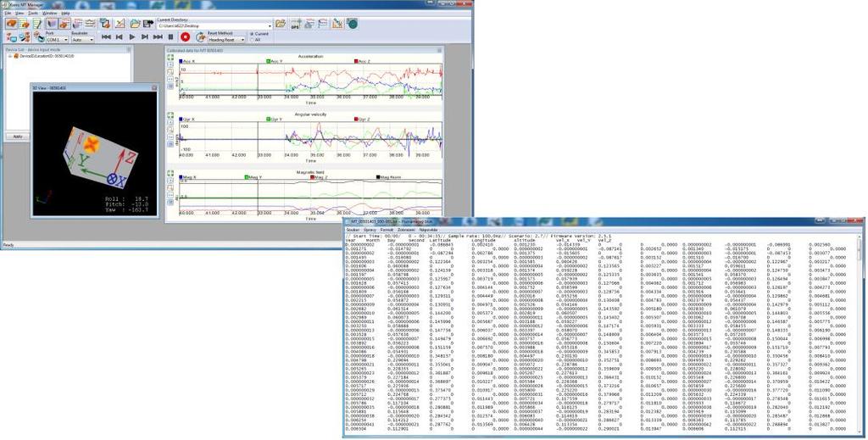Screen dimensions: 868x440
Task: Open View menu in MT Manager
Action: [19, 13]
